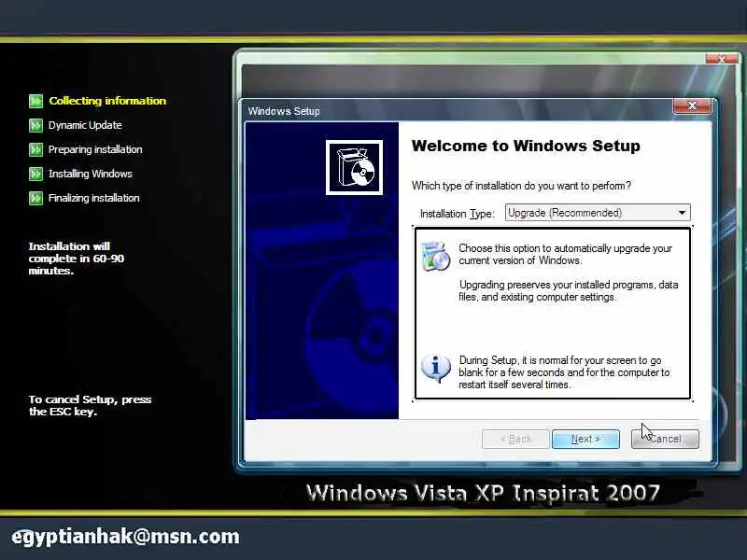Close the background window behind Setup
The image size is (747, 560).
coord(721,60)
